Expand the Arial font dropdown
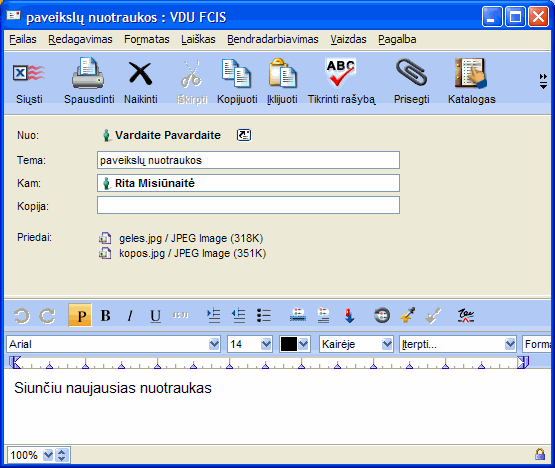The image size is (555, 468). click(x=214, y=344)
